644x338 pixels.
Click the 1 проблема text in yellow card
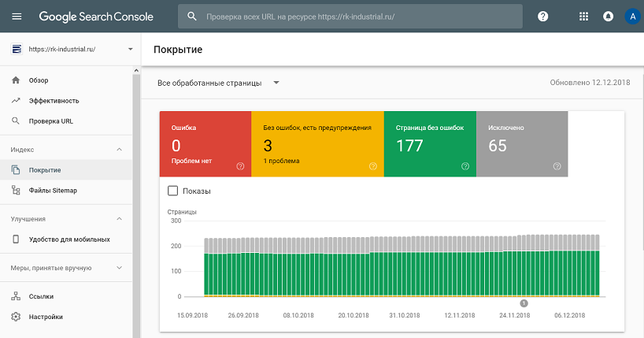[x=281, y=161]
